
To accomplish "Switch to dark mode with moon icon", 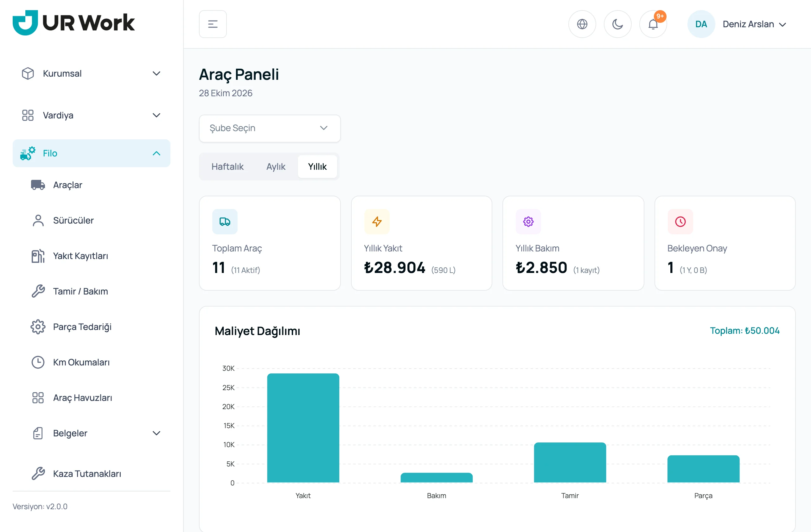I will point(617,24).
